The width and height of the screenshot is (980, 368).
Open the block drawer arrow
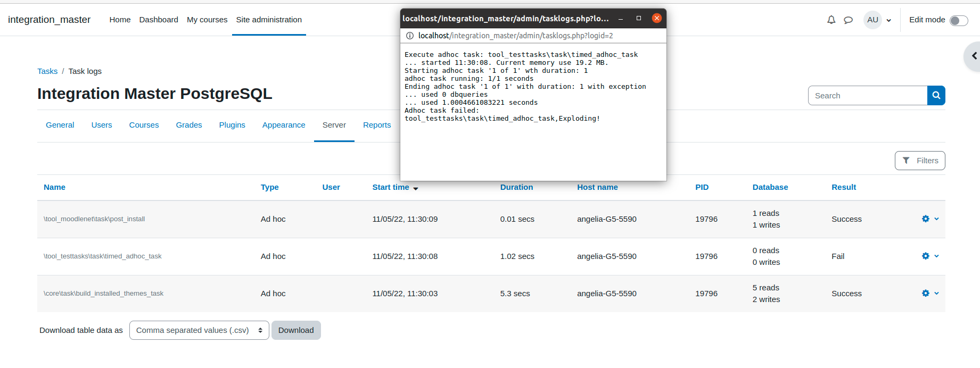974,56
